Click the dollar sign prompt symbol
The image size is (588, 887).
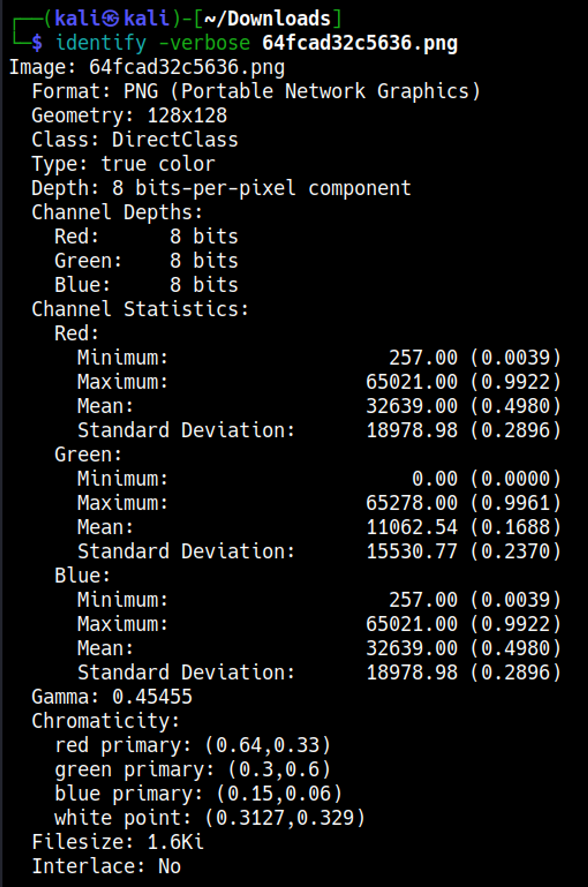click(x=37, y=43)
